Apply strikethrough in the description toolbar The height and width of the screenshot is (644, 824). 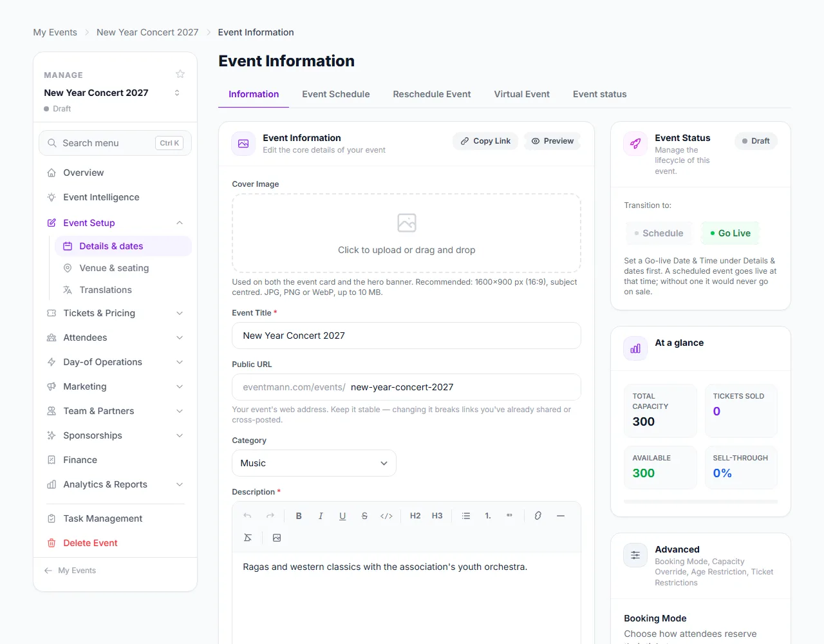coord(364,516)
